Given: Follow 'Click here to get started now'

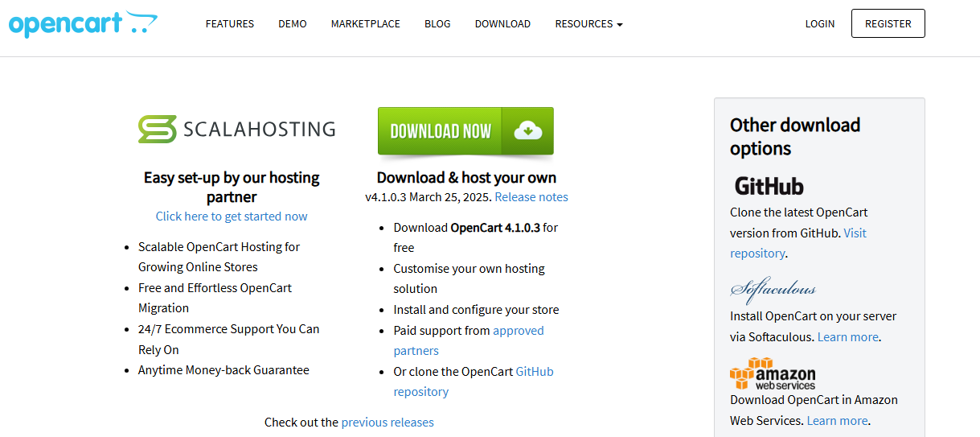Looking at the screenshot, I should pos(232,216).
